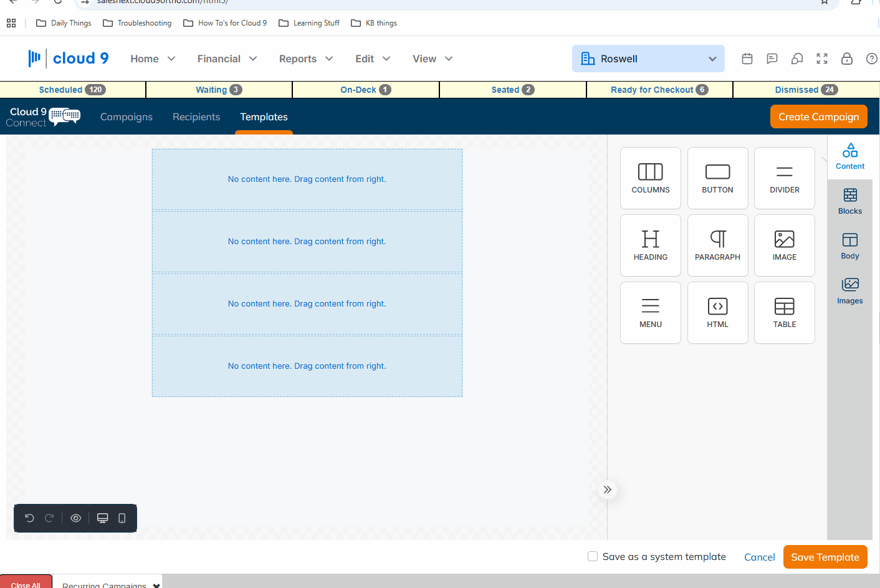Select the Paragraph content block
This screenshot has width=880, height=588.
point(718,245)
